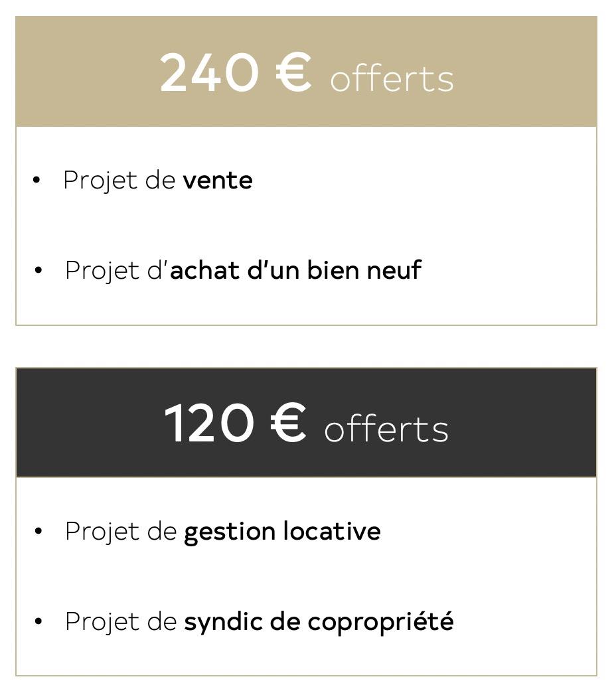Click empty area of the dark header banner
616x697 pixels.
[x=524, y=422]
